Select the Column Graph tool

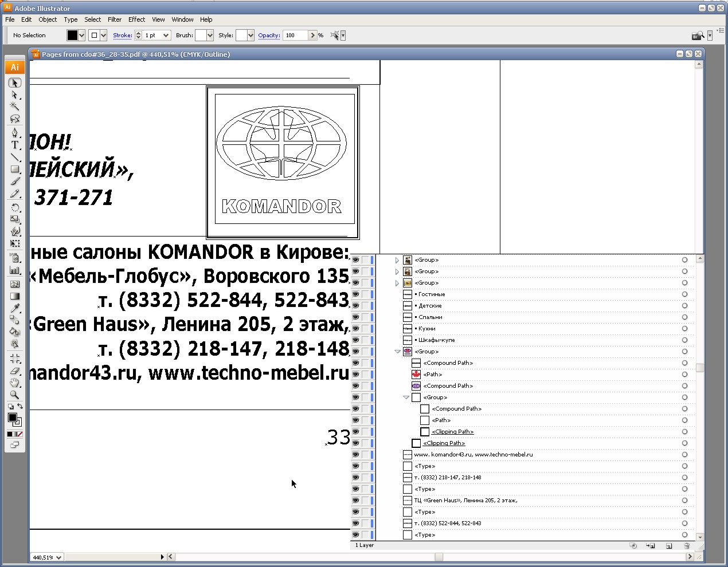(15, 270)
